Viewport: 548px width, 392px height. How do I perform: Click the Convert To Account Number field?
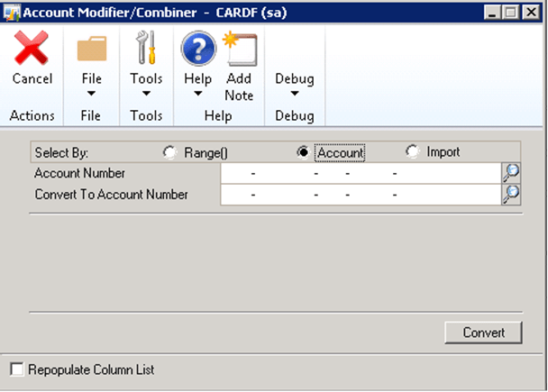click(x=361, y=194)
